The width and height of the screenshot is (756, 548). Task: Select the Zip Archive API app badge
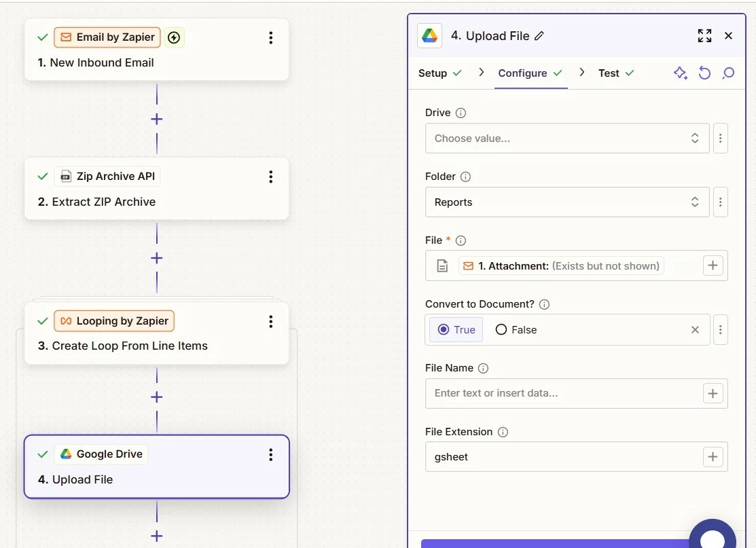(x=107, y=177)
